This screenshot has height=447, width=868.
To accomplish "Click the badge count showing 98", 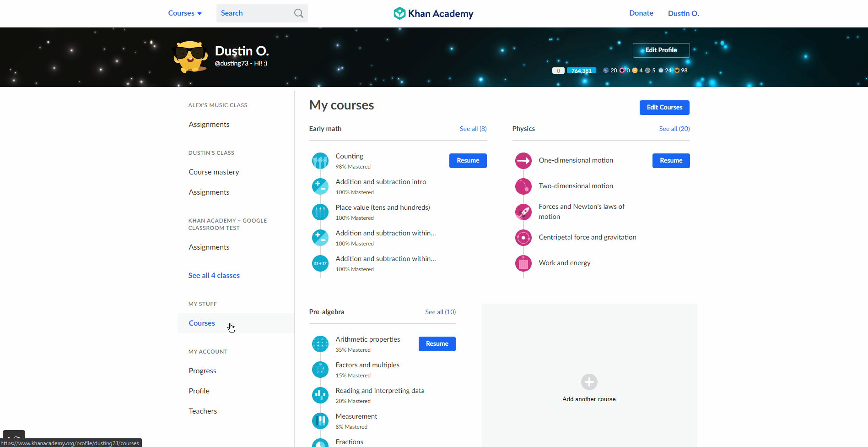I will tap(681, 71).
